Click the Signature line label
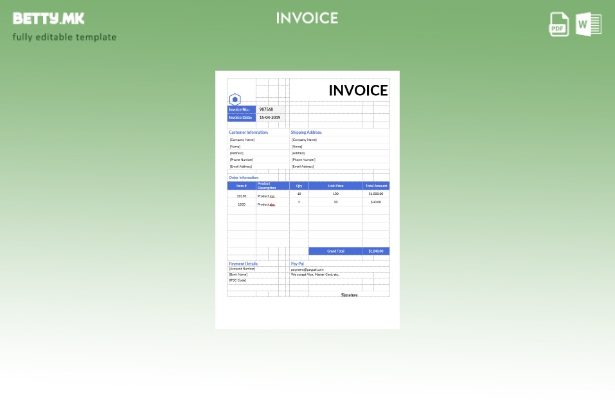The height and width of the screenshot is (400, 615). [x=349, y=295]
